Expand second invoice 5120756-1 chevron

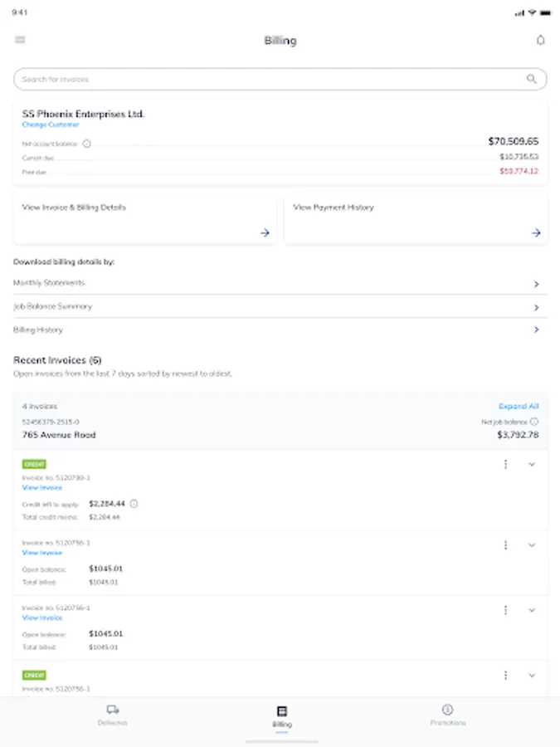click(x=533, y=610)
